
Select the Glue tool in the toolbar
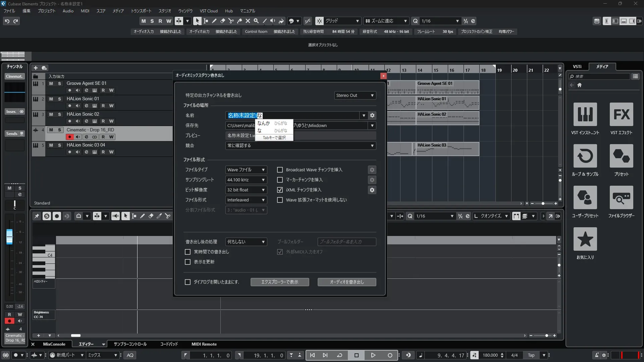[239, 21]
